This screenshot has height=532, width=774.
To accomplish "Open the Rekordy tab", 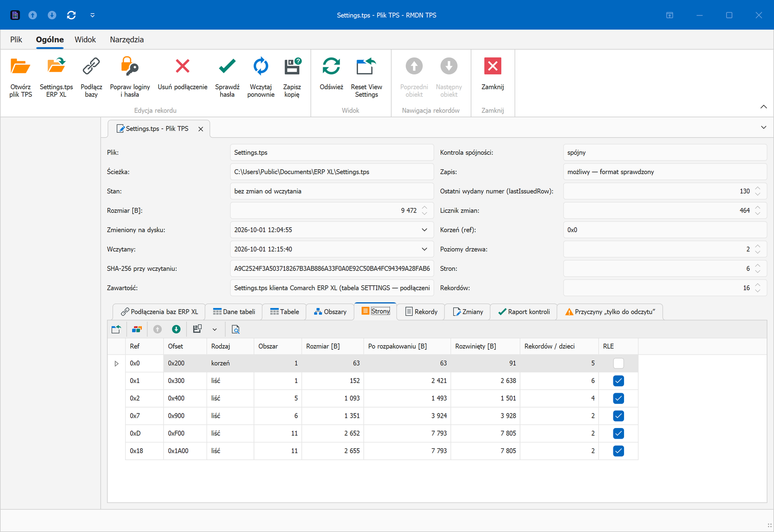I will coord(421,312).
